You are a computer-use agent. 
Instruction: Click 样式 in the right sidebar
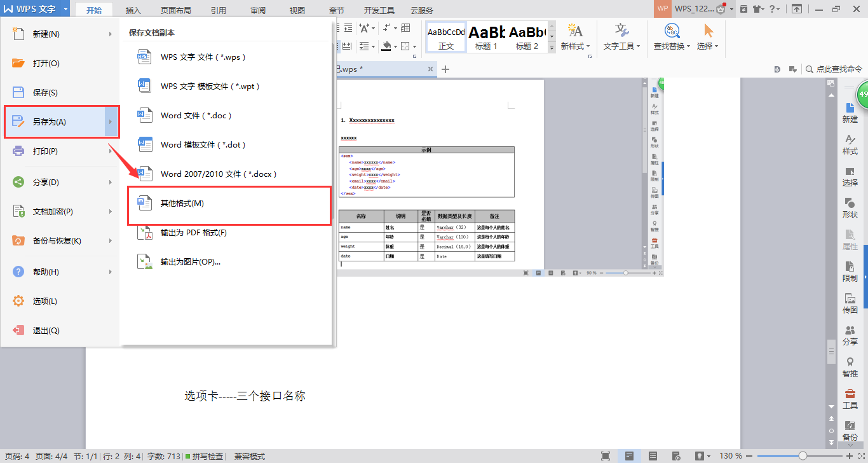coord(850,144)
